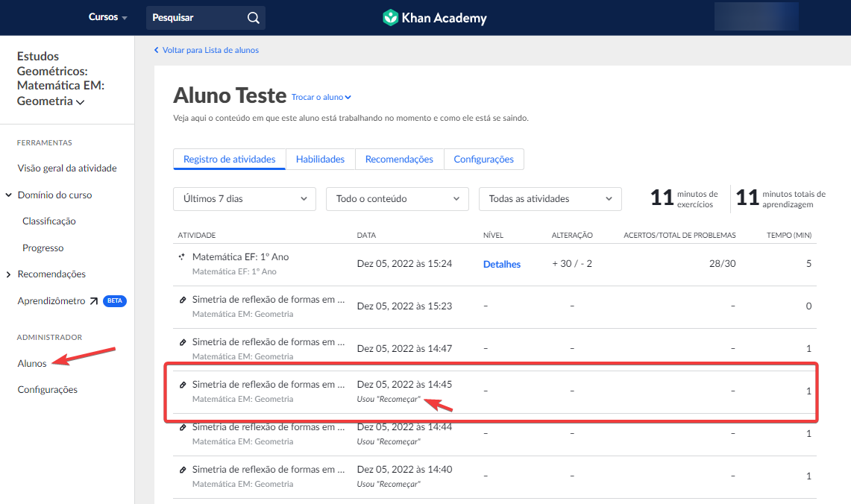Open the Simetria de reflexão activity from 15:23

tap(269, 300)
